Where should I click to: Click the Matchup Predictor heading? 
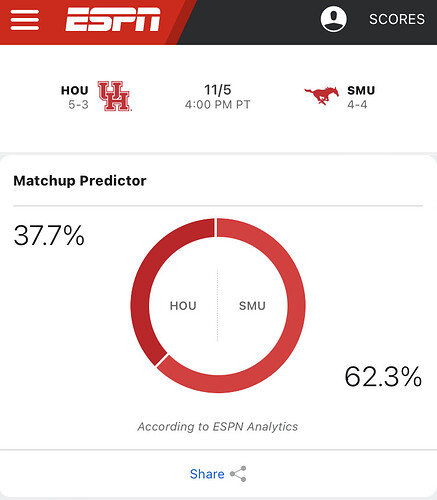[80, 181]
